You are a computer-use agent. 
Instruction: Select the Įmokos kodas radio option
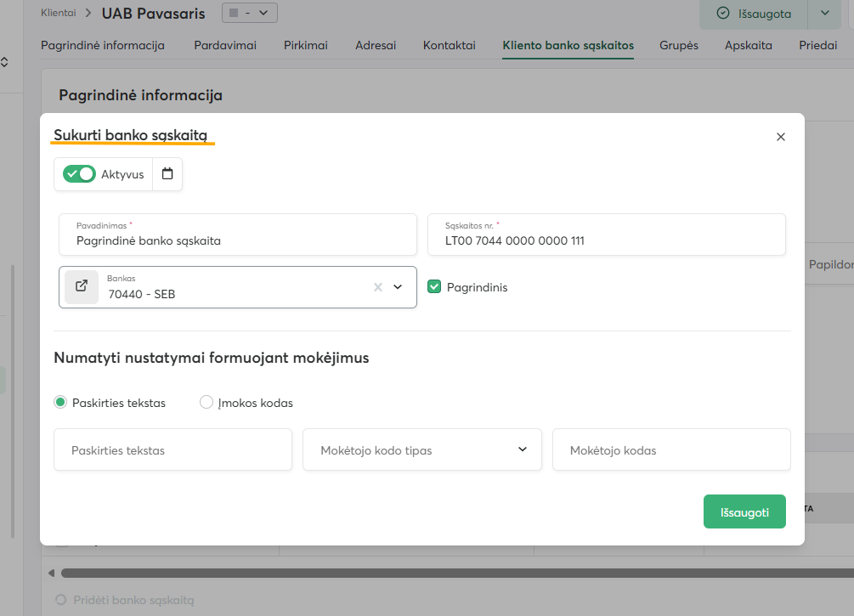click(x=206, y=403)
